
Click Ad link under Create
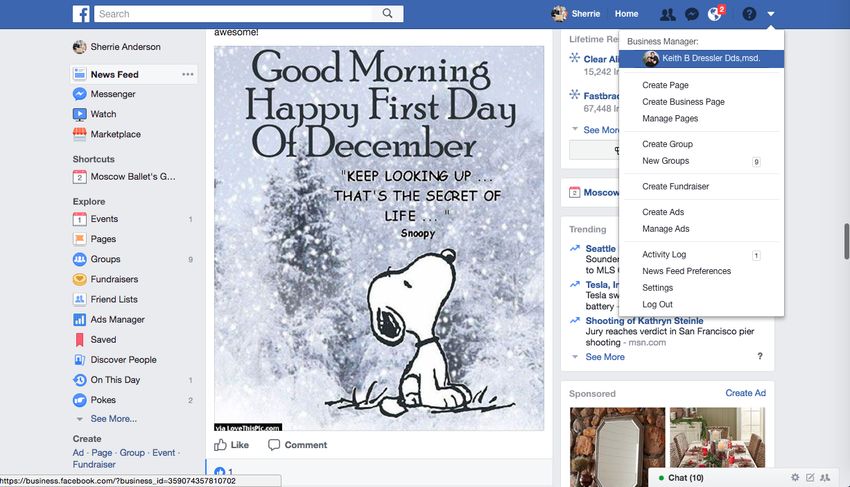pyautogui.click(x=78, y=452)
